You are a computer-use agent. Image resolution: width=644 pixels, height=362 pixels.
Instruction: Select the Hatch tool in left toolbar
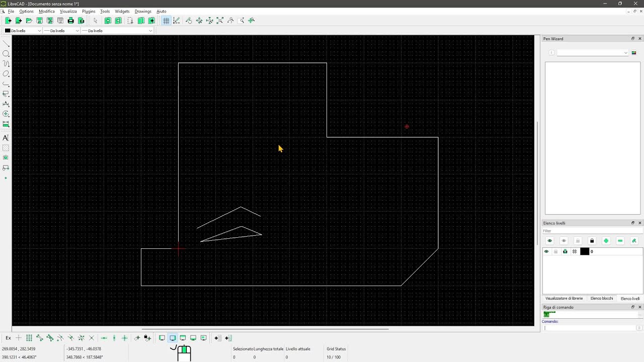(x=6, y=148)
